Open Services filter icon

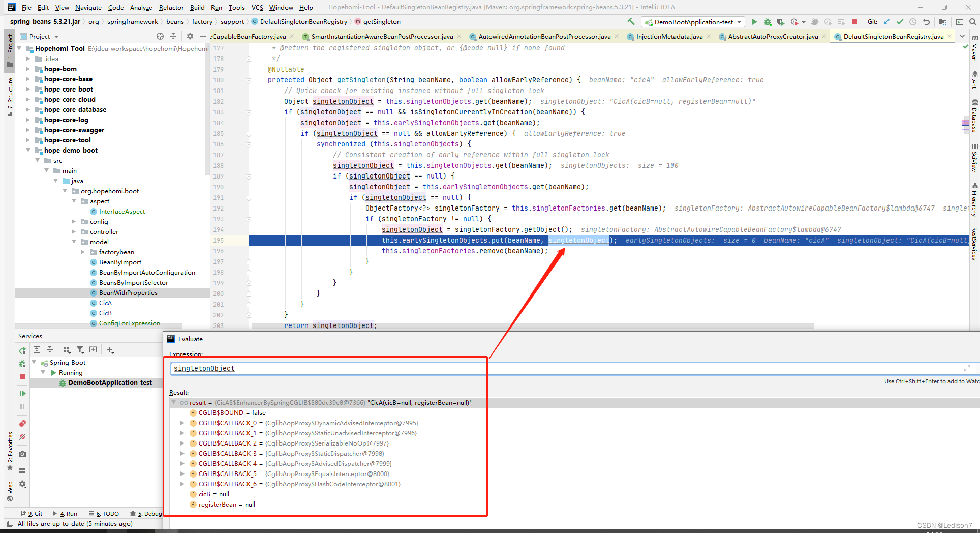tap(80, 349)
